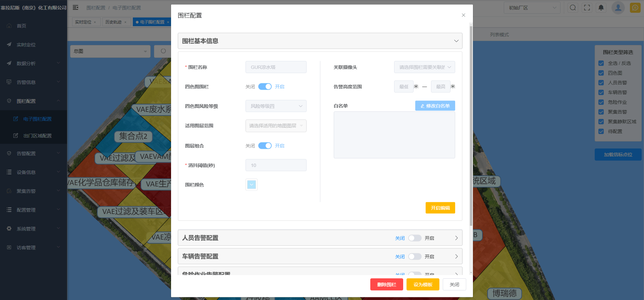
Task: Open the 关联摄像头 dropdown
Action: pyautogui.click(x=425, y=67)
